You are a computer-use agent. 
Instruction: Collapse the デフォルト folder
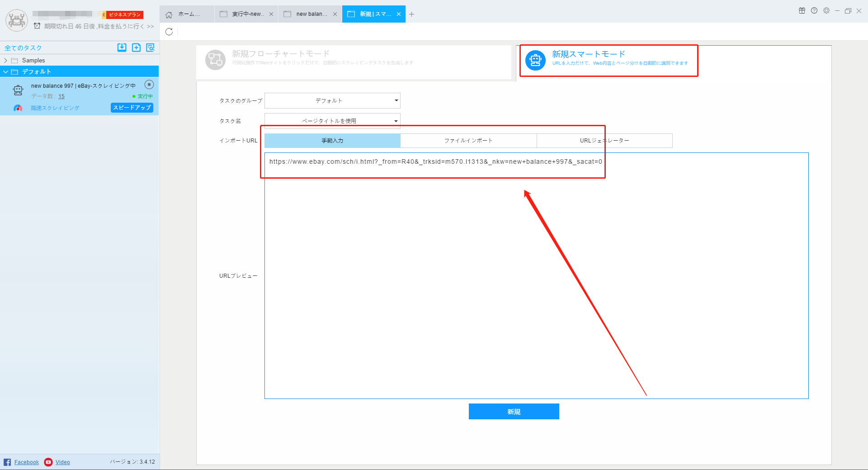click(x=5, y=71)
